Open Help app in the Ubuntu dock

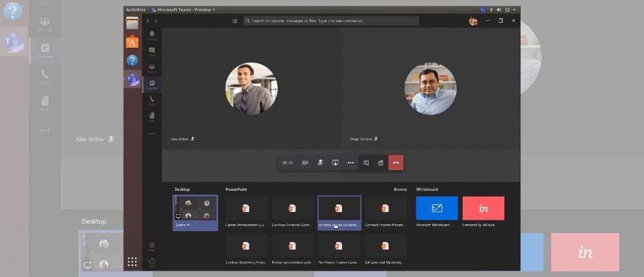click(x=132, y=61)
